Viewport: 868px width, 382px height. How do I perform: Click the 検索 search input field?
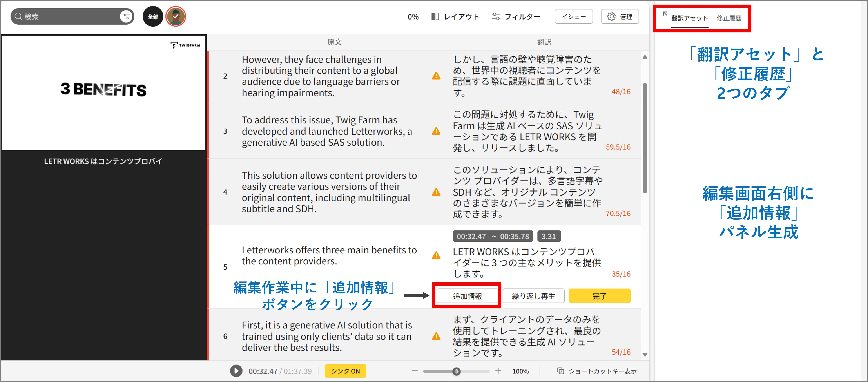tap(67, 16)
